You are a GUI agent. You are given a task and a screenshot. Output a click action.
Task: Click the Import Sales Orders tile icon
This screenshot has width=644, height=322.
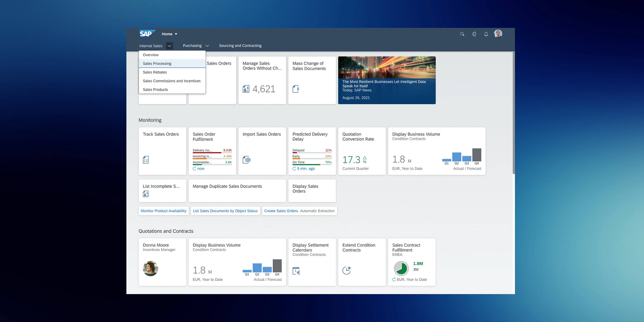(x=247, y=159)
